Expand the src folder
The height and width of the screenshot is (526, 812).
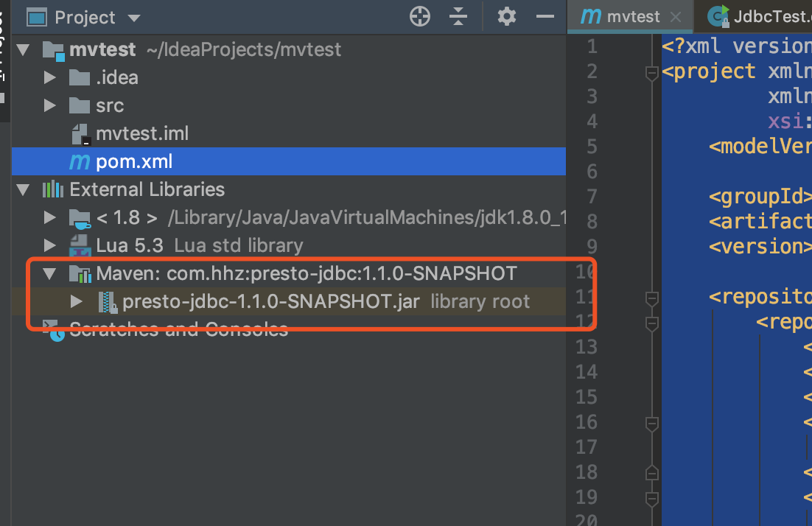(x=49, y=105)
